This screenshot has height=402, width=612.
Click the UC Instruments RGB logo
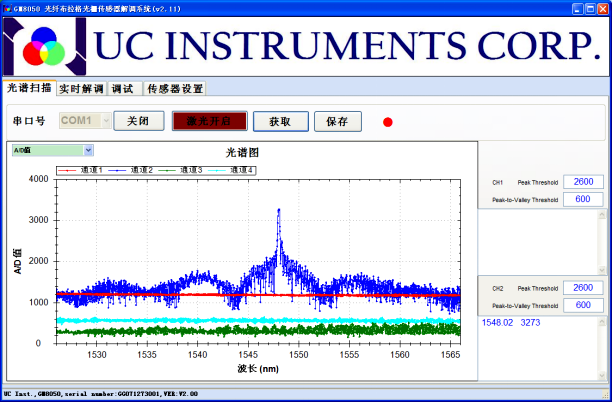point(44,46)
